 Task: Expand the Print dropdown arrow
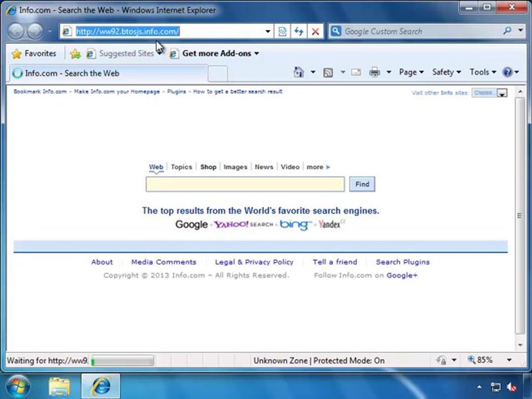389,72
